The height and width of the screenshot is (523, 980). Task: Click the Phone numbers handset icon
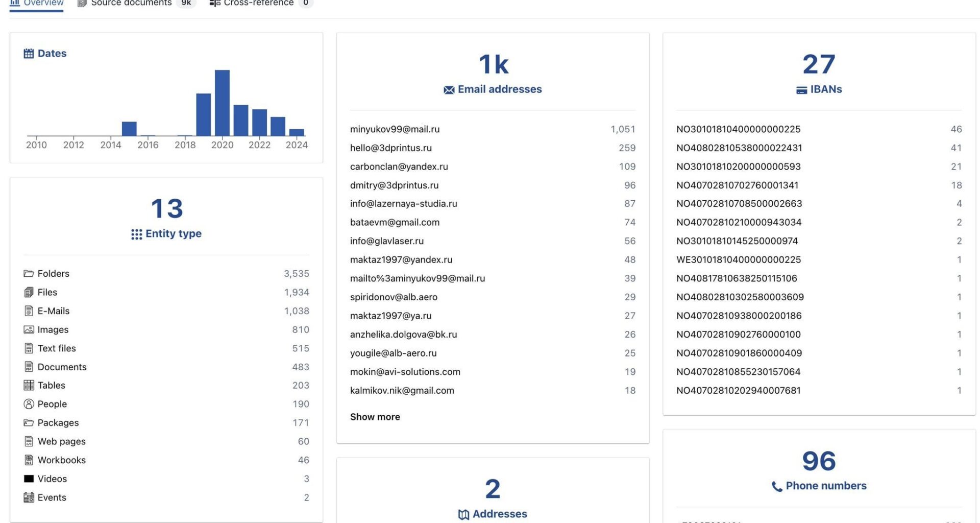pos(777,487)
